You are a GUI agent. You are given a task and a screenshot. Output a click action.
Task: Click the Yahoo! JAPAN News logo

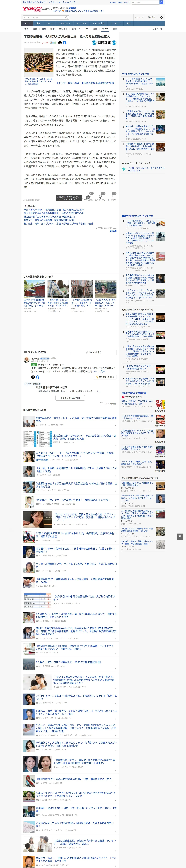[x=37, y=9]
